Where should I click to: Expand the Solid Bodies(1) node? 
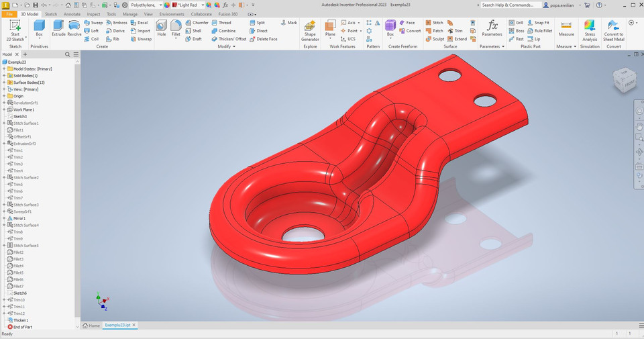click(x=4, y=76)
